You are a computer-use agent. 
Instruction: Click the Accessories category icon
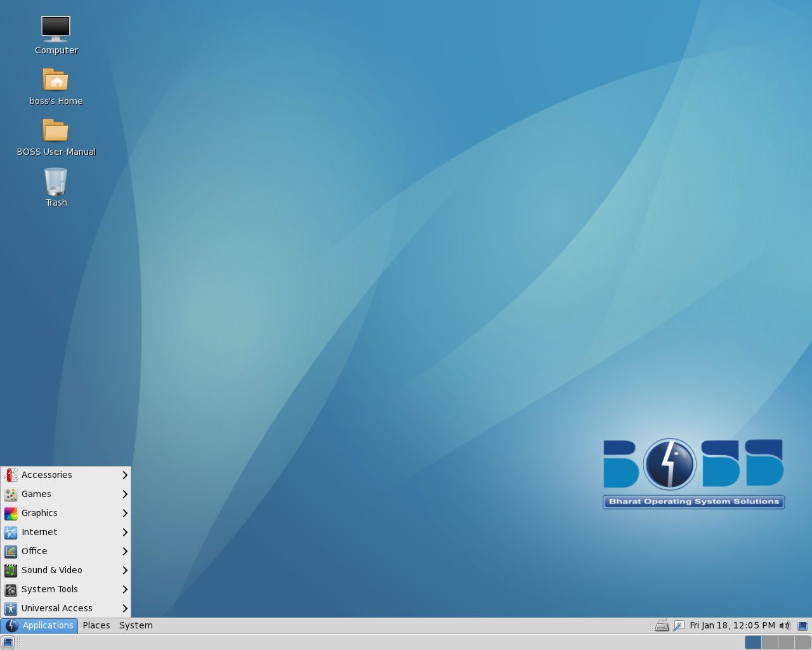coord(11,475)
